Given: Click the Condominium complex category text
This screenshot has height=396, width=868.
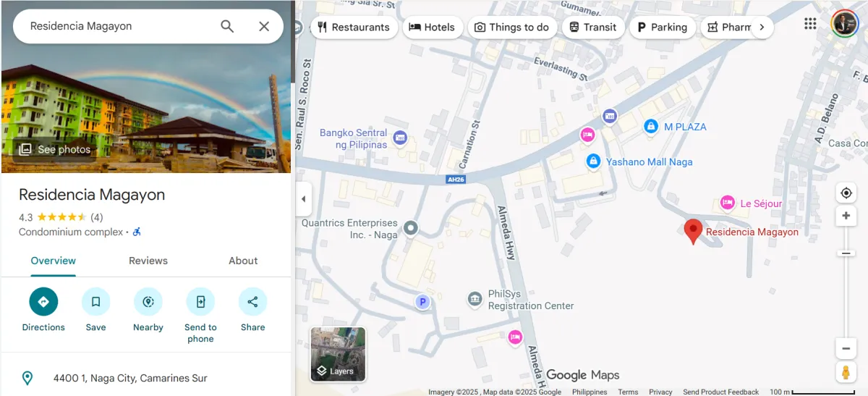Looking at the screenshot, I should point(71,232).
